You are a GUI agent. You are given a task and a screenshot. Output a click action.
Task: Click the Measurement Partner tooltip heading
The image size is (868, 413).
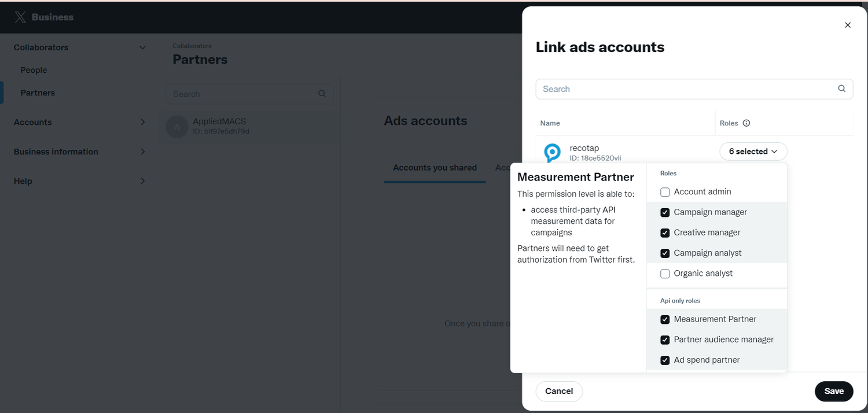click(x=576, y=177)
